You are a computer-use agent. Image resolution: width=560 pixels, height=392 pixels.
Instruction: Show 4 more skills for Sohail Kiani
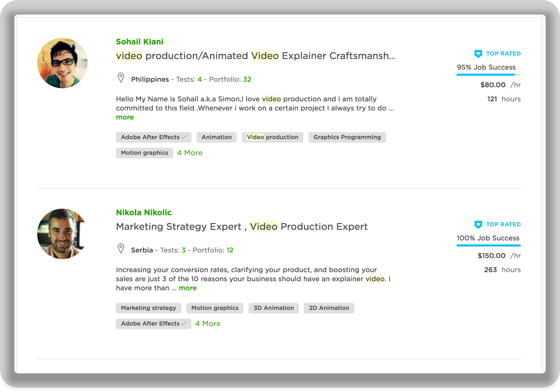190,153
